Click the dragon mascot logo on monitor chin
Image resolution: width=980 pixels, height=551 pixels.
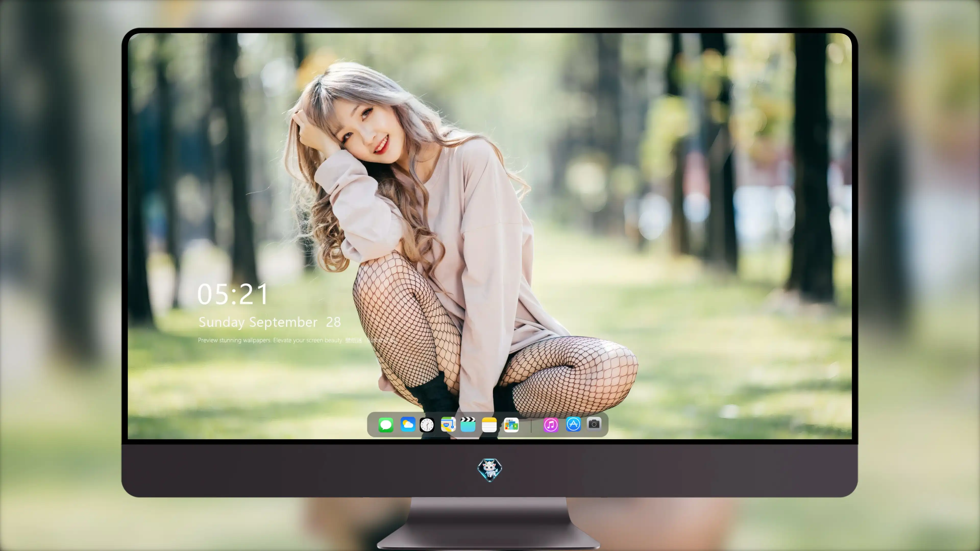(x=490, y=470)
